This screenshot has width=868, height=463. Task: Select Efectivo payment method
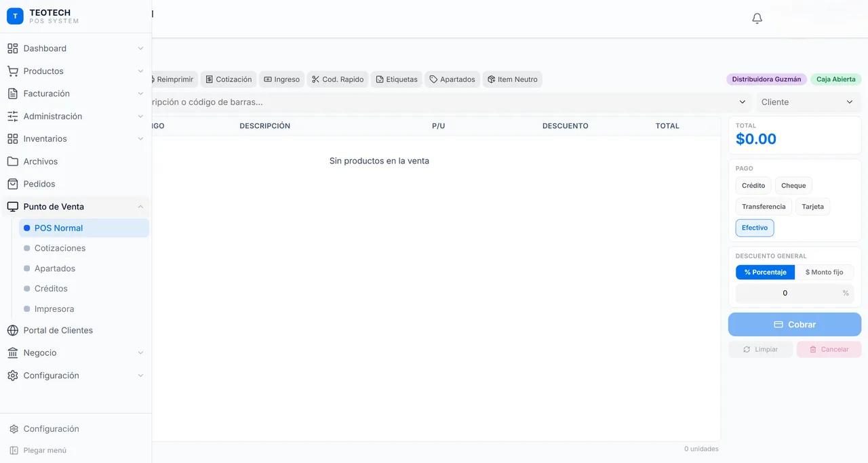[754, 228]
